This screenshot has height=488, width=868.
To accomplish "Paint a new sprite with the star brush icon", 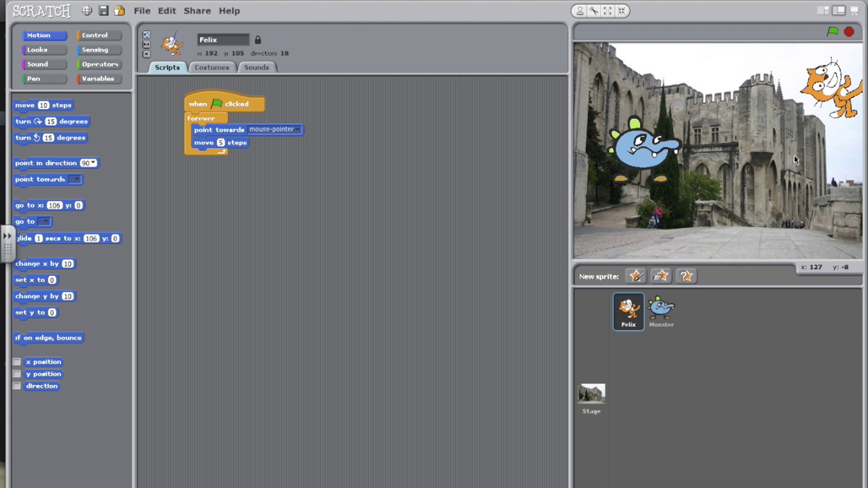I will pyautogui.click(x=636, y=276).
